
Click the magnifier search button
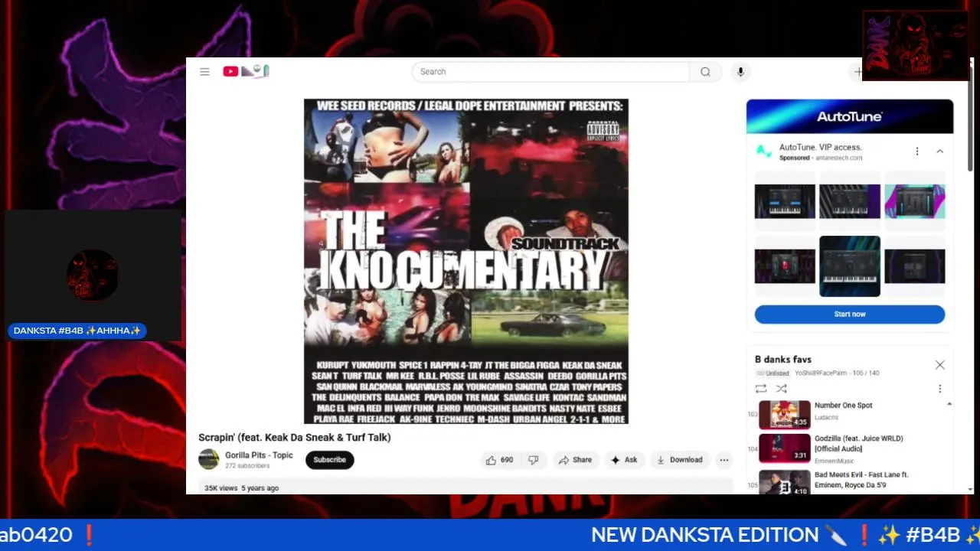pos(705,72)
